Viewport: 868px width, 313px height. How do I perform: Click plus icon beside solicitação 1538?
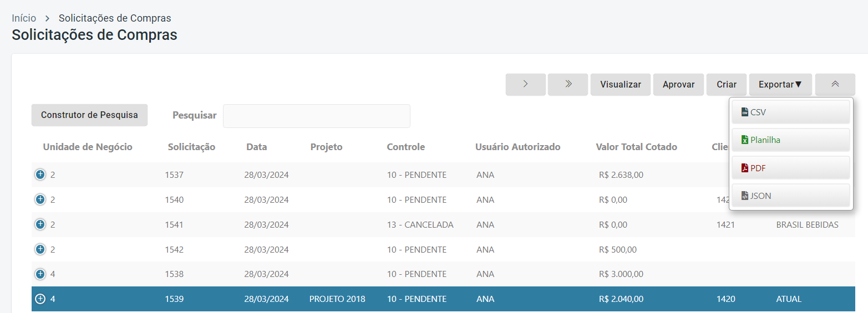coord(40,274)
